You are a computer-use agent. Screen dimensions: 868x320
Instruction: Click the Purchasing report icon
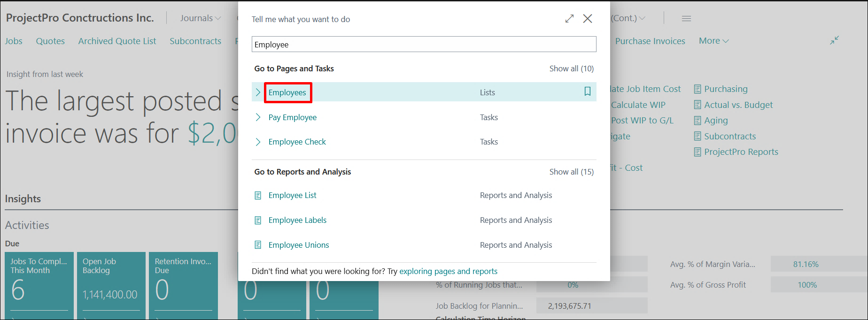[x=697, y=89]
